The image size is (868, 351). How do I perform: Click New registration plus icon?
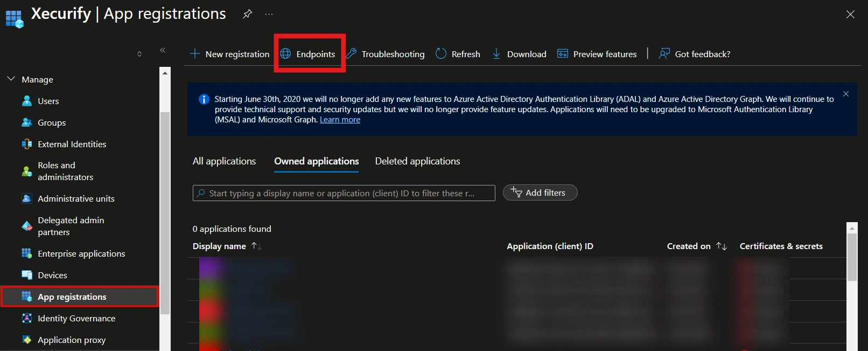[195, 54]
